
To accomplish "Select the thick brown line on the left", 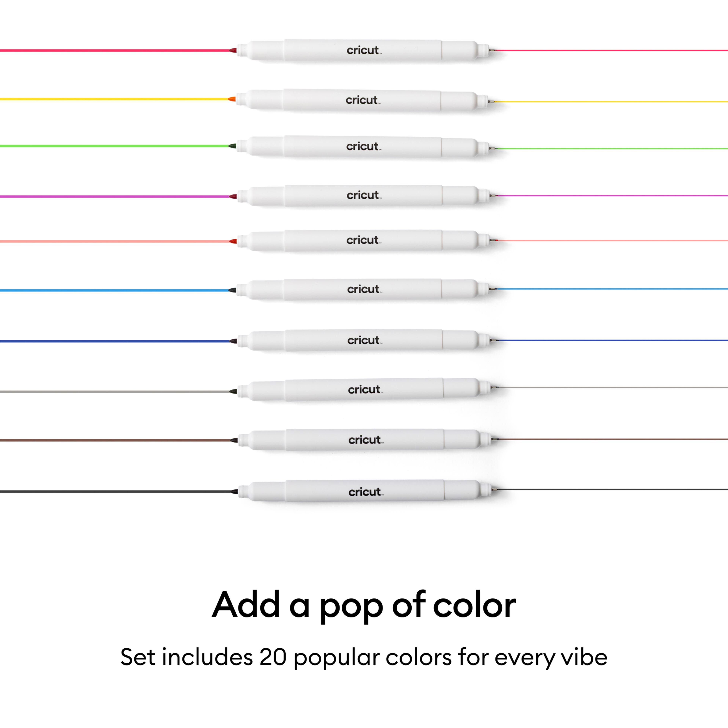I will [x=113, y=440].
